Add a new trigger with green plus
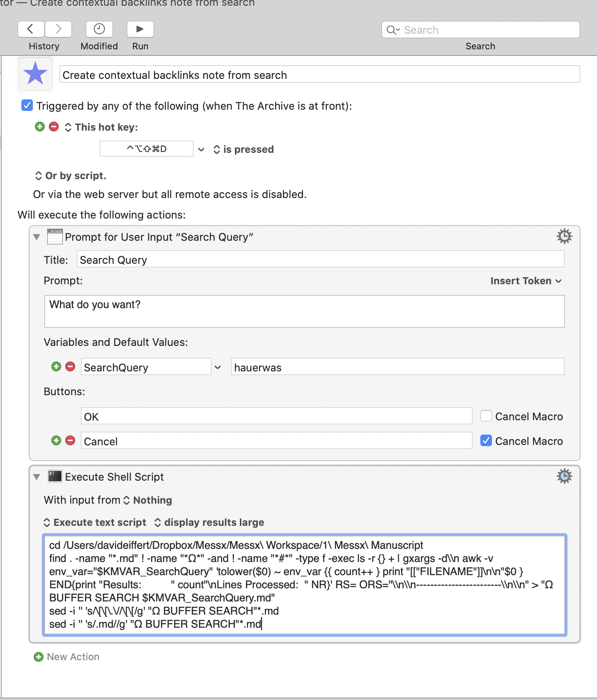597x700 pixels. point(40,127)
